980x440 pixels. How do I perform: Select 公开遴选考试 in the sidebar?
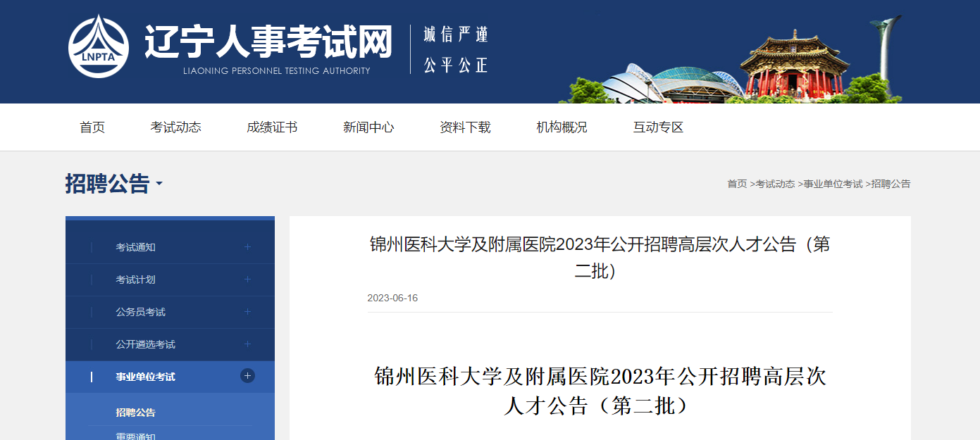[x=146, y=344]
